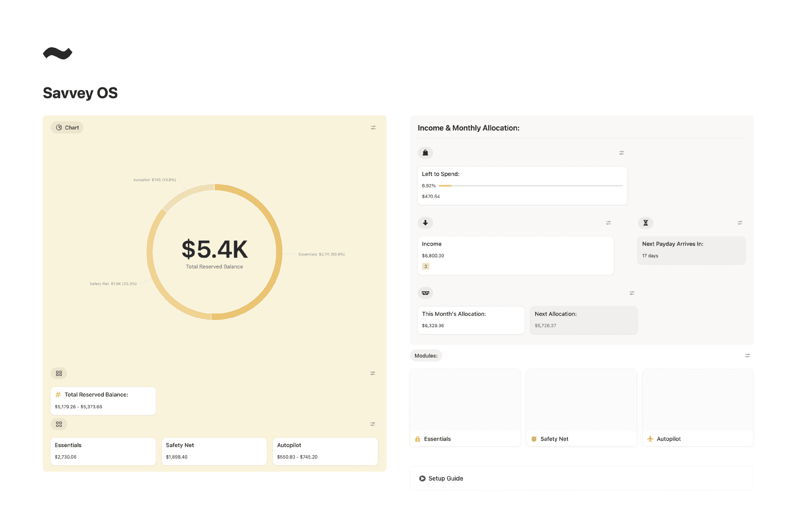This screenshot has height=532, width=798.
Task: Open chart view settings icon
Action: [x=373, y=128]
